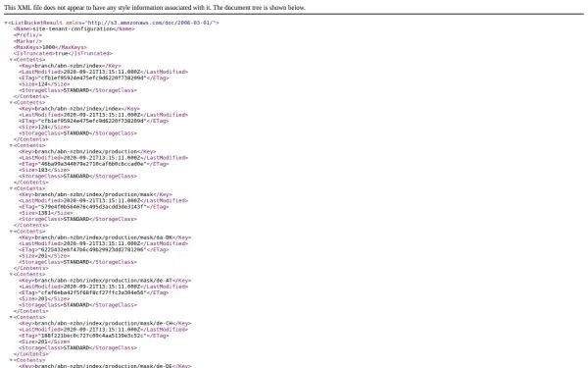Click the xmlns URL http://s3.amazonaws.com/doc/2006-03-01/
Image resolution: width=588 pixels, height=368 pixels.
pyautogui.click(x=150, y=23)
